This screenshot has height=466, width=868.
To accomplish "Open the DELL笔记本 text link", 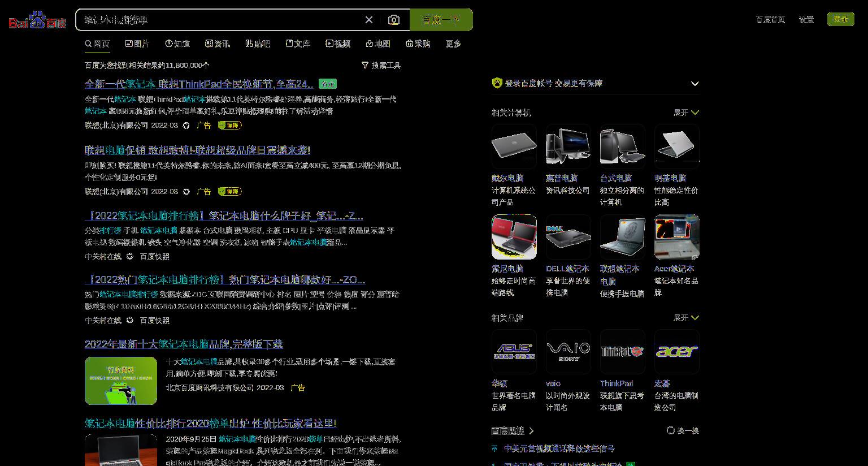I will click(x=567, y=269).
